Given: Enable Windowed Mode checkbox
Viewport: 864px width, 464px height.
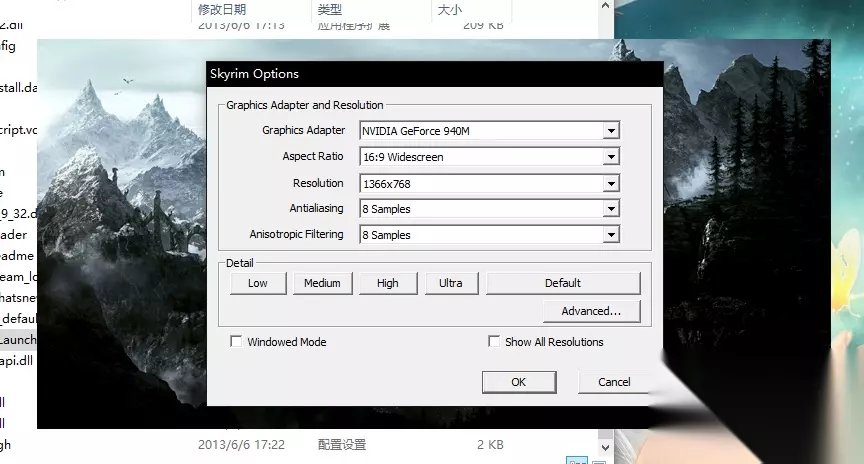Looking at the screenshot, I should pyautogui.click(x=236, y=342).
